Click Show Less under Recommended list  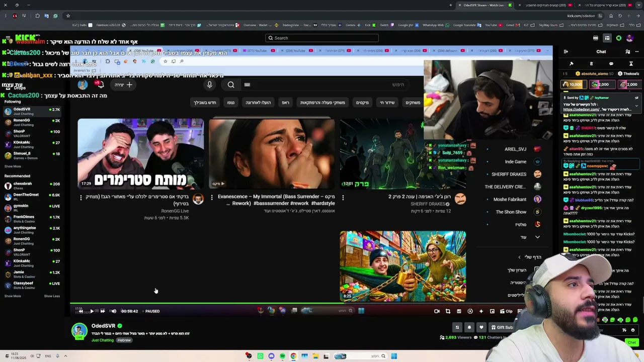coord(52,296)
